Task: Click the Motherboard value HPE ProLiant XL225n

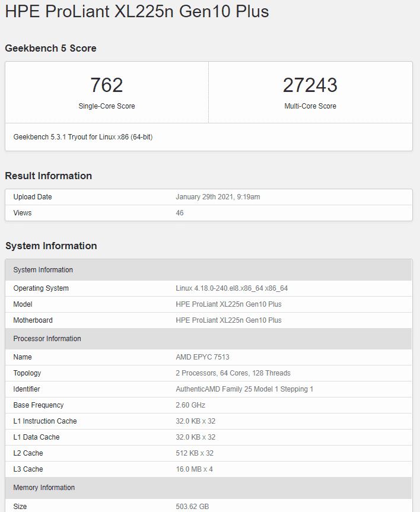Action: [228, 320]
